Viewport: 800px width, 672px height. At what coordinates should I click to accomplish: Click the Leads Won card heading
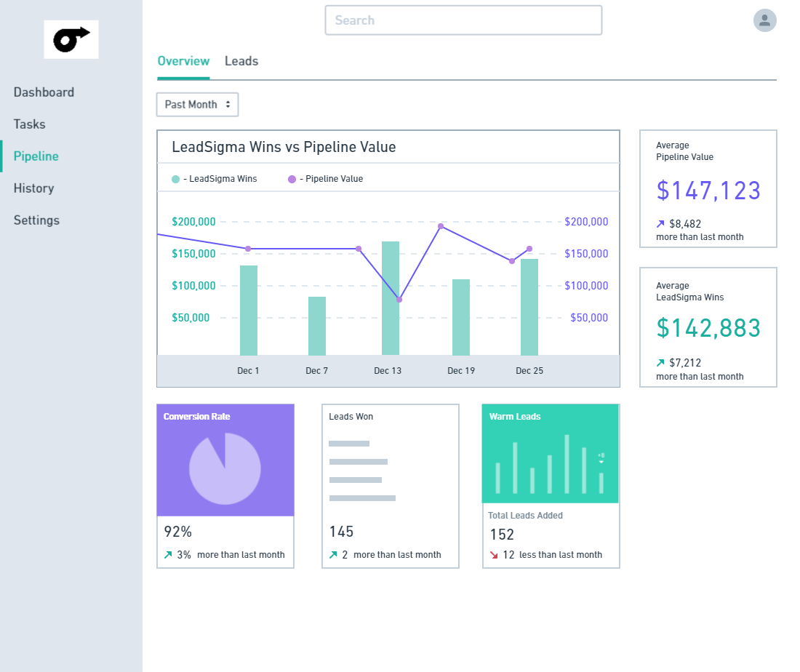(351, 417)
